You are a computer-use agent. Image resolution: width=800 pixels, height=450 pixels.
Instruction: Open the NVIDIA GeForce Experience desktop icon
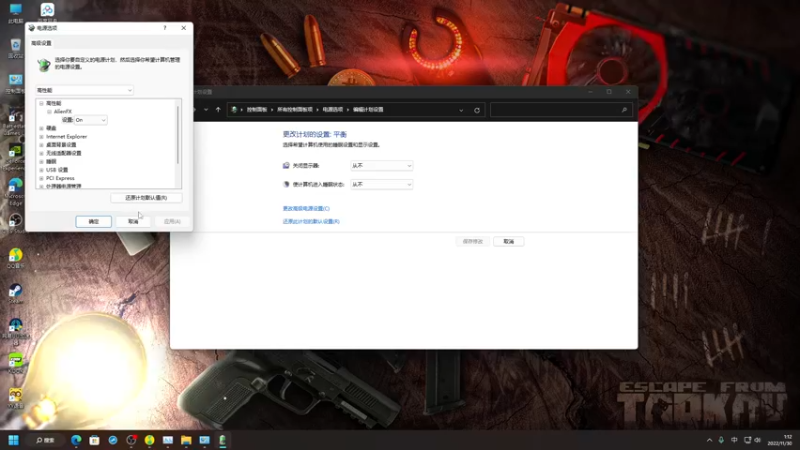point(15,157)
